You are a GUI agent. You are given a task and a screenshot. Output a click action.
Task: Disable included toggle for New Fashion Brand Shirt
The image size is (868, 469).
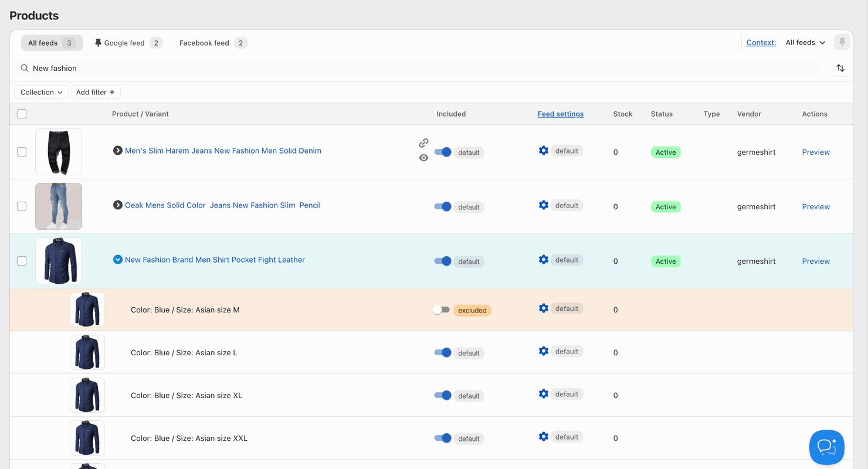(443, 261)
